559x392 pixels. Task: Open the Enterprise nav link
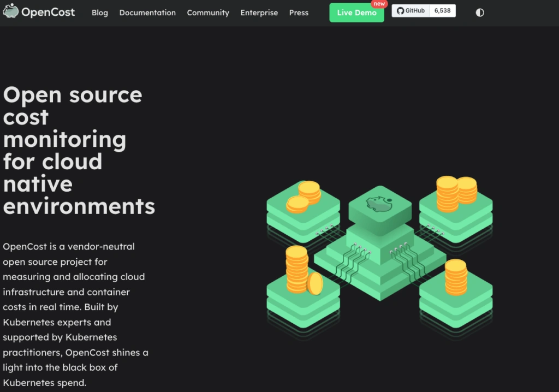coord(259,13)
